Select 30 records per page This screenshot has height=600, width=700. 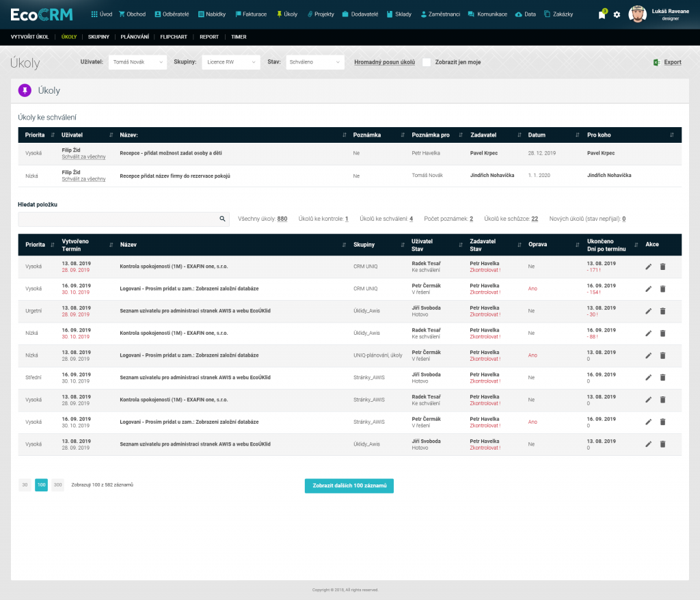coord(25,485)
